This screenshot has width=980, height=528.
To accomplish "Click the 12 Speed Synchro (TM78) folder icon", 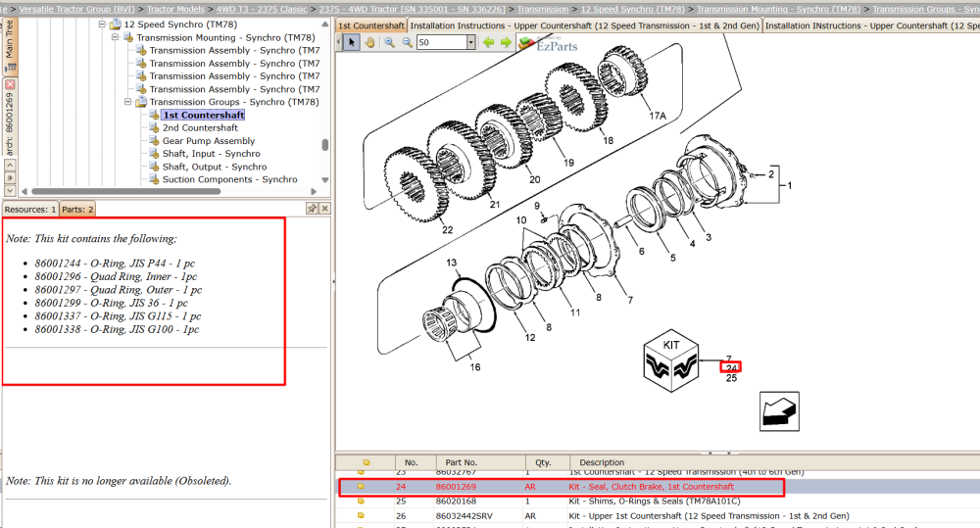I will pos(115,24).
